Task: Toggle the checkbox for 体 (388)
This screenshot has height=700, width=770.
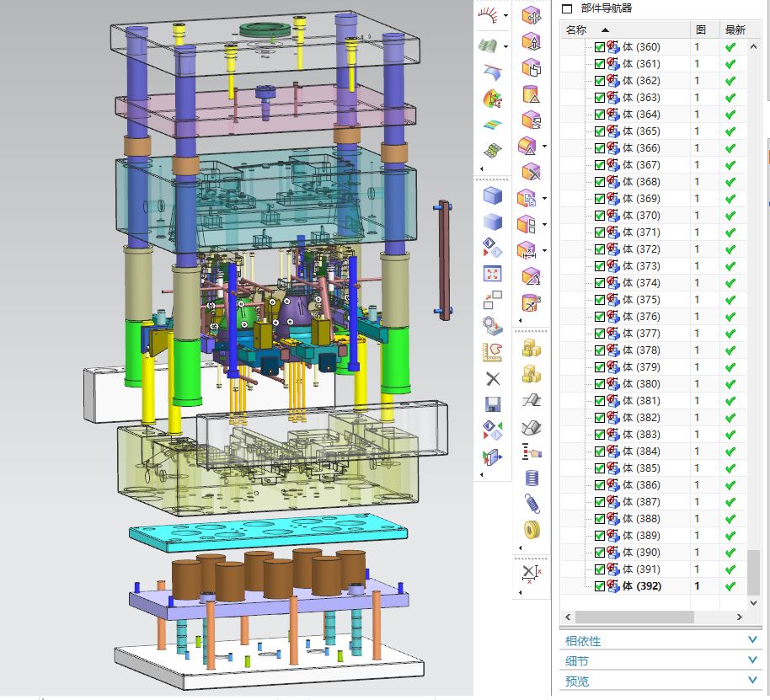Action: (600, 519)
